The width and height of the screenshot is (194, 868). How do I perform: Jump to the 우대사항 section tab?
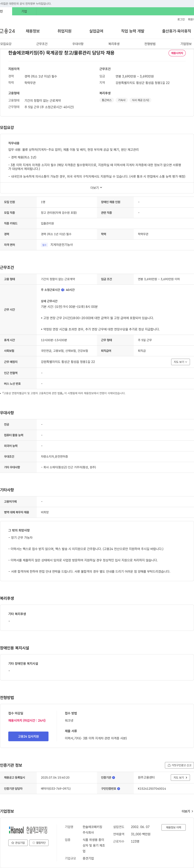pyautogui.click(x=78, y=44)
